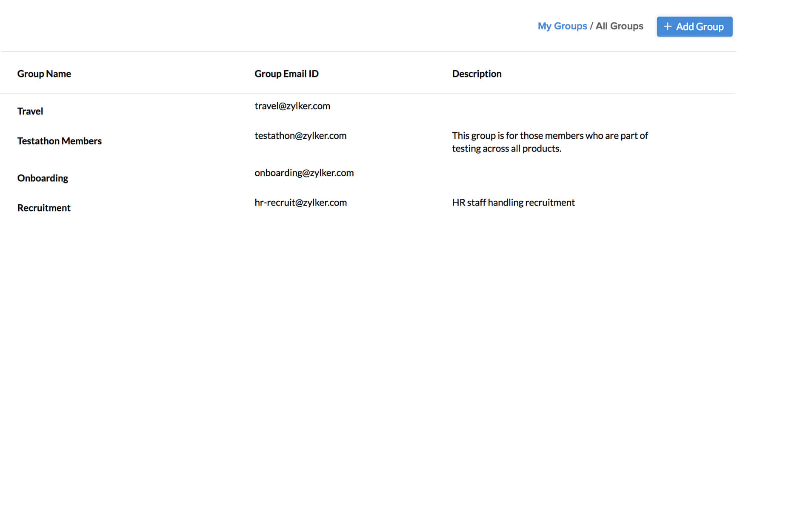Click the Group Email ID column header
The width and height of the screenshot is (800, 532).
point(286,73)
